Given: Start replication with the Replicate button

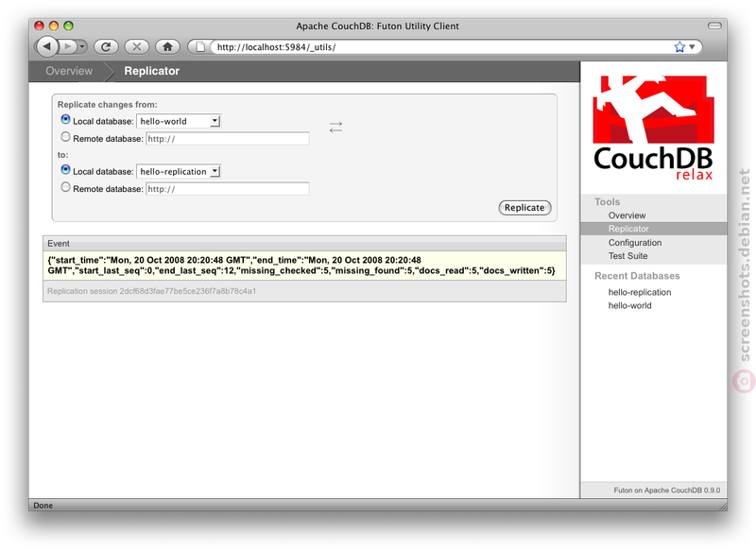Looking at the screenshot, I should (x=524, y=207).
